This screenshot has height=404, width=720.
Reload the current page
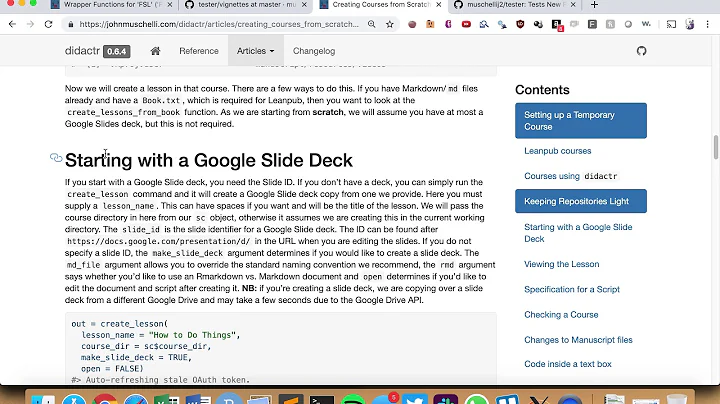(48, 24)
